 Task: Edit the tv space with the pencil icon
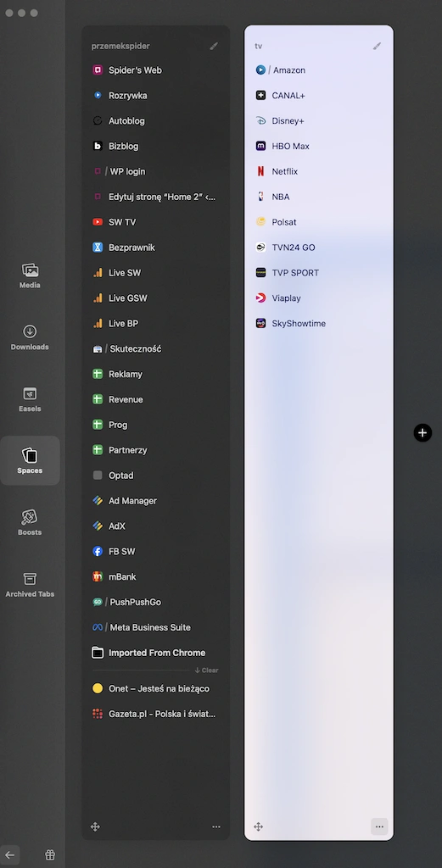point(378,46)
